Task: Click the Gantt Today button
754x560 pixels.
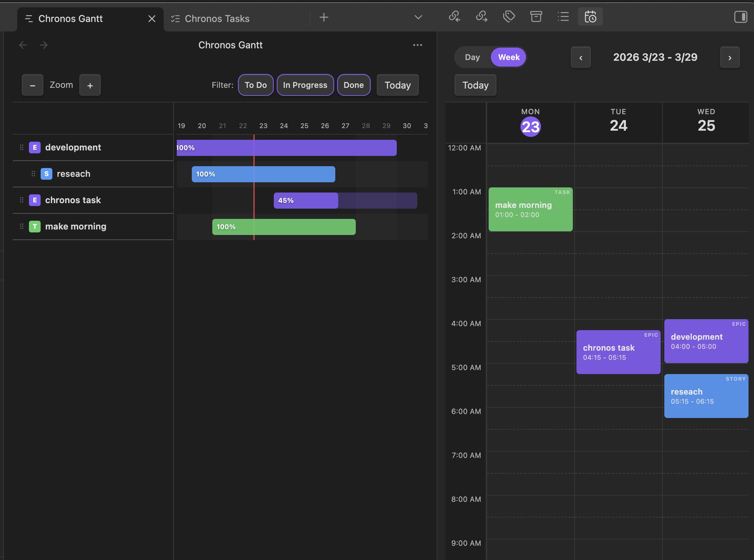Action: pyautogui.click(x=397, y=85)
